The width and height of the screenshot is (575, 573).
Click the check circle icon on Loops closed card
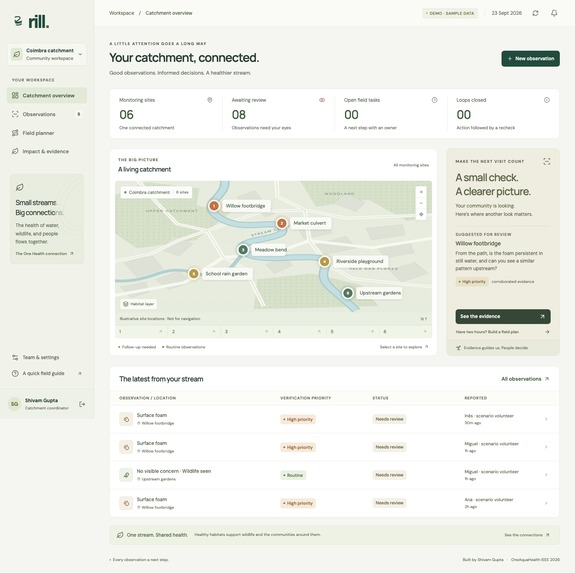click(x=547, y=100)
